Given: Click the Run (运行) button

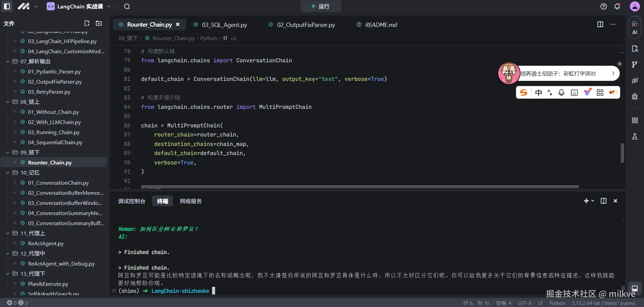Looking at the screenshot, I should pos(320,6).
